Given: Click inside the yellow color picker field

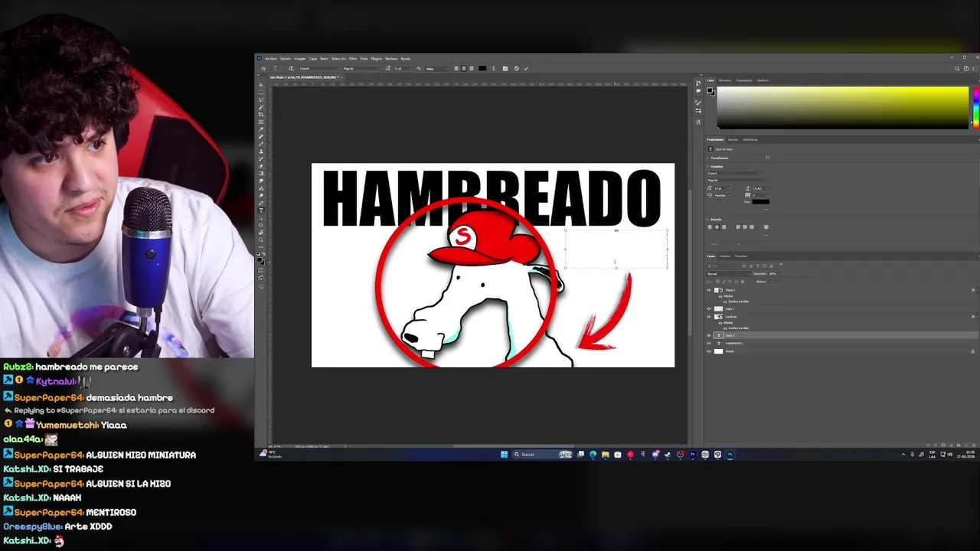Looking at the screenshot, I should (843, 107).
